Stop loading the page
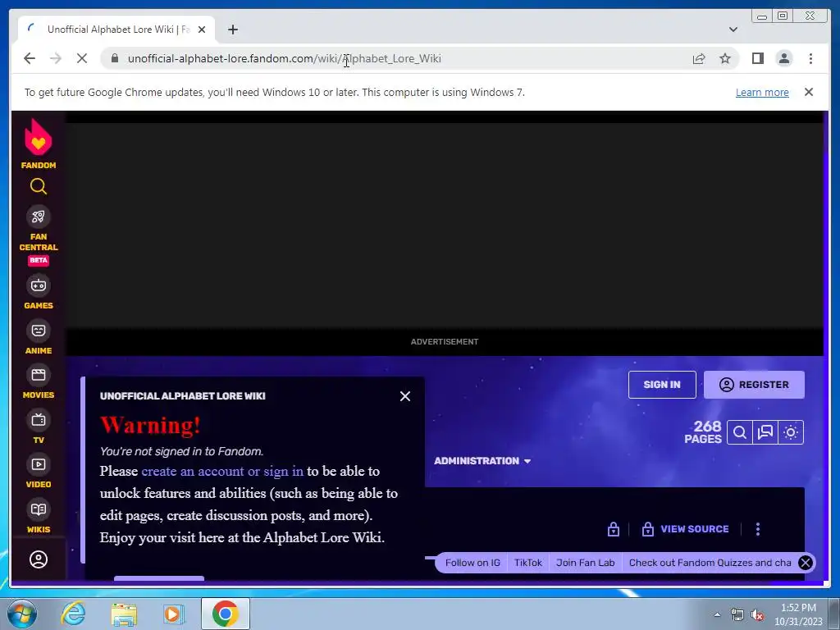Viewport: 840px width, 630px height. pos(81,58)
